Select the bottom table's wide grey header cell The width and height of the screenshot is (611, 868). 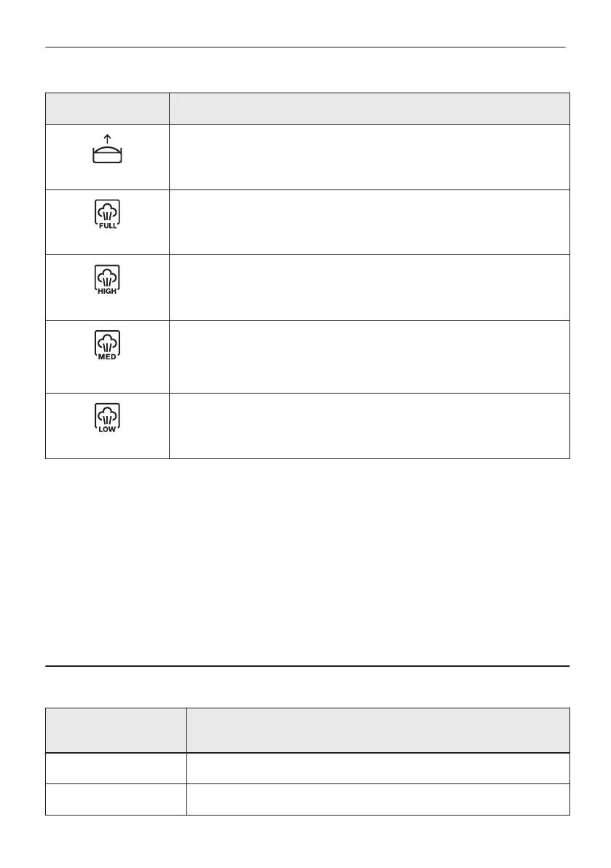point(378,730)
